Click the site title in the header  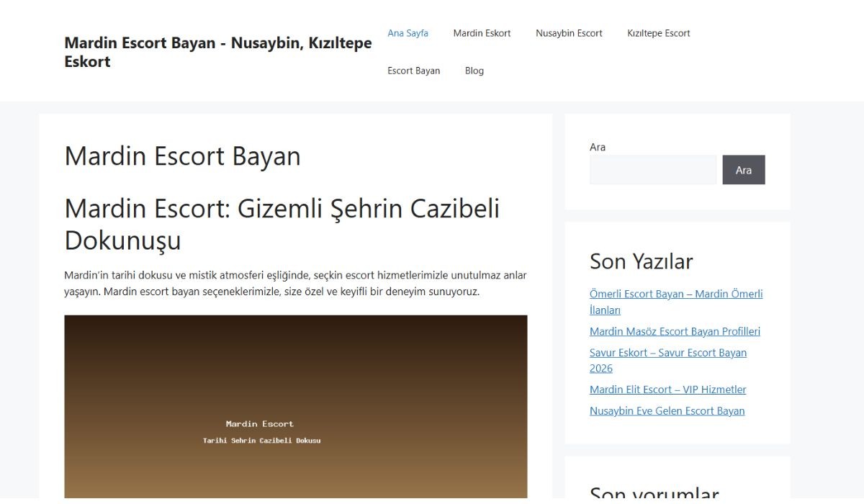[x=217, y=52]
